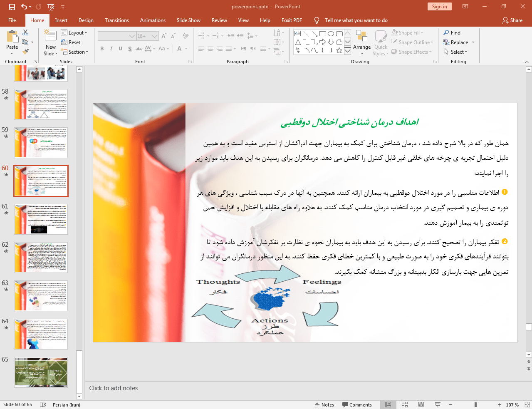Click the spell check status icon
This screenshot has height=409, width=532.
coord(42,404)
